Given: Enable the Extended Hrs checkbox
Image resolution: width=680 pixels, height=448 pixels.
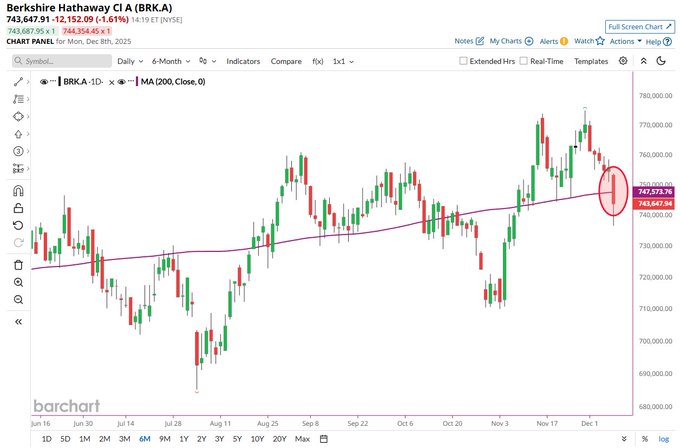Looking at the screenshot, I should [463, 61].
